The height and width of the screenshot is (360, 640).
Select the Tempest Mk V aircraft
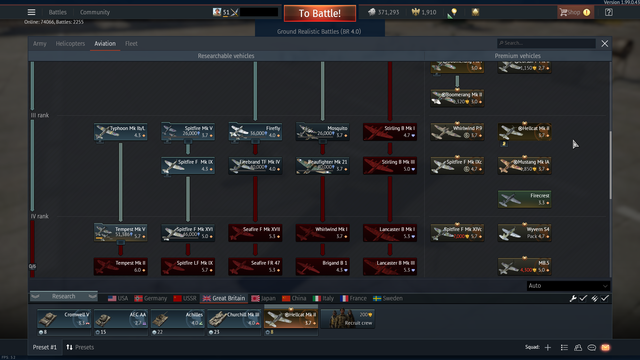point(120,233)
